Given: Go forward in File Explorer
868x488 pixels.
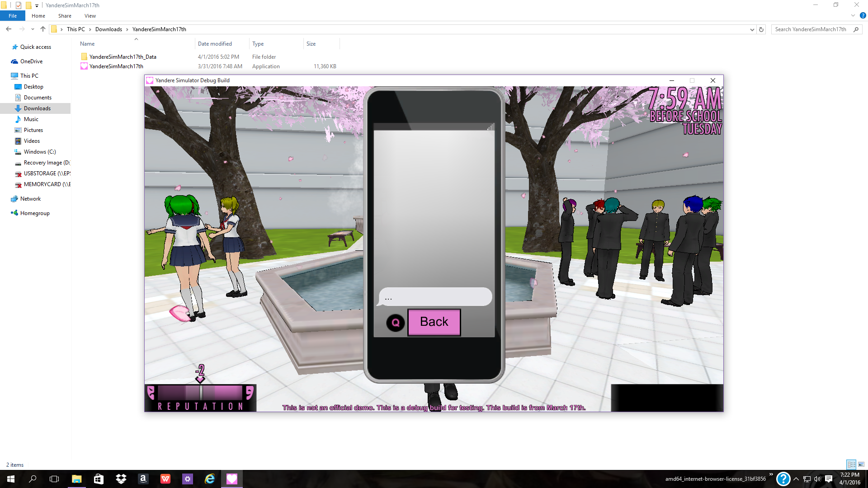Looking at the screenshot, I should [x=22, y=29].
